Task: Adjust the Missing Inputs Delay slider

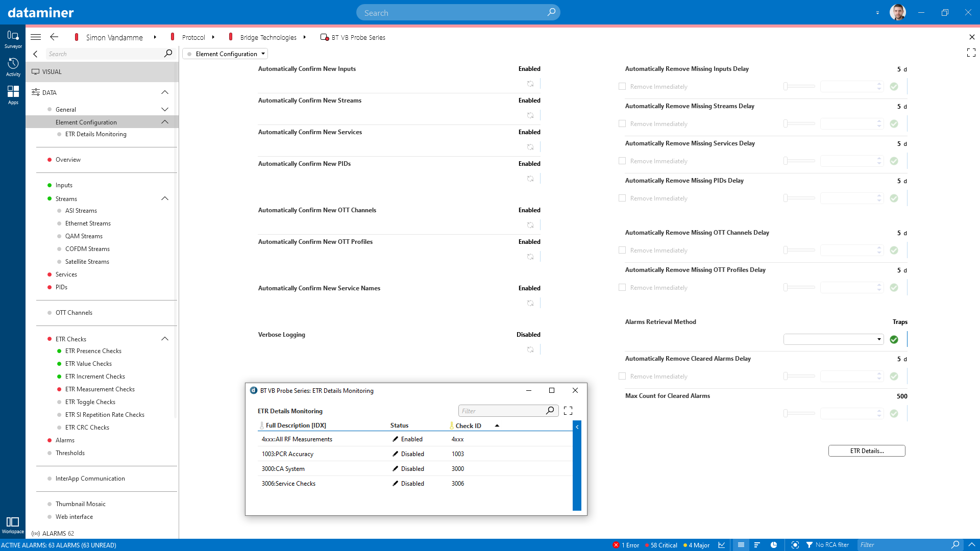Action: [799, 86]
